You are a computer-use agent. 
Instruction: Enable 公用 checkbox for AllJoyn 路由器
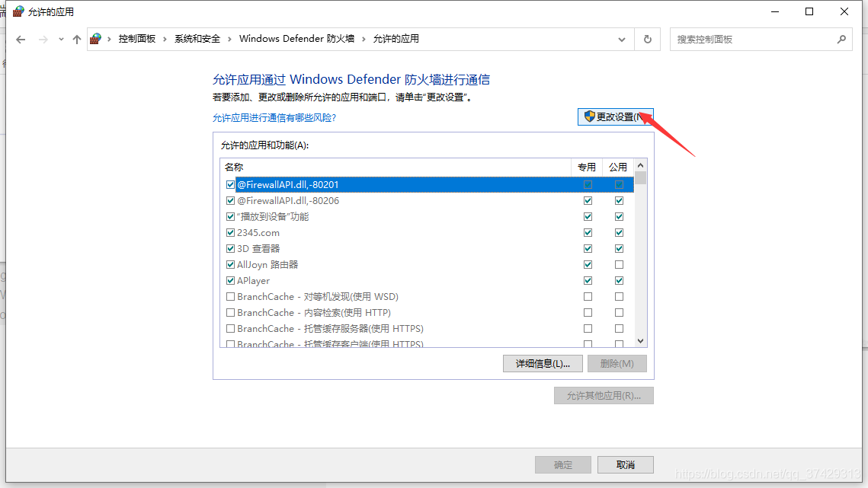click(619, 265)
